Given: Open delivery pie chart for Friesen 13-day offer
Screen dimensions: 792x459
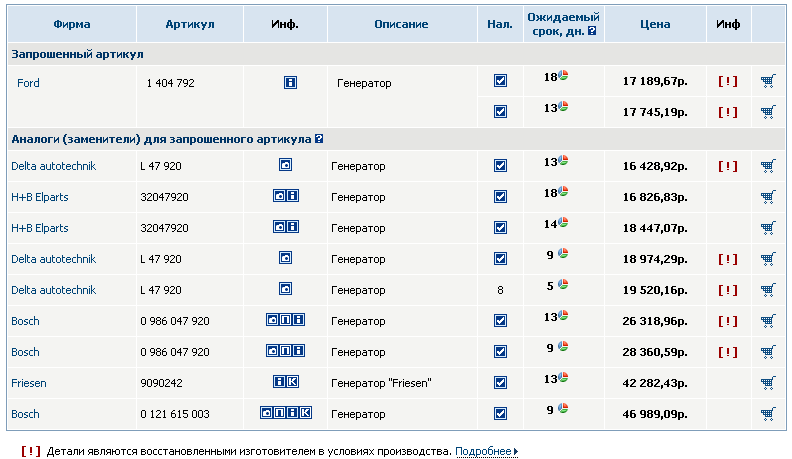Looking at the screenshot, I should click(563, 377).
